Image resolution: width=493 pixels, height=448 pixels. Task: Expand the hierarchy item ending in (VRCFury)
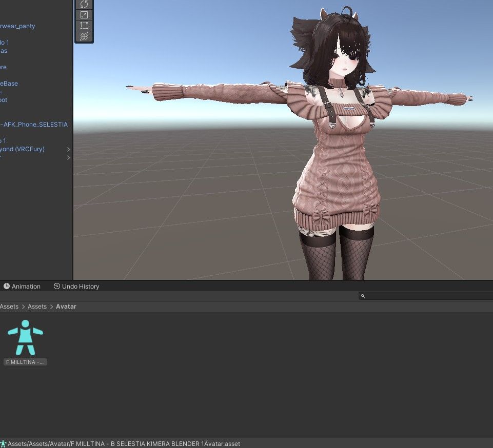[69, 149]
